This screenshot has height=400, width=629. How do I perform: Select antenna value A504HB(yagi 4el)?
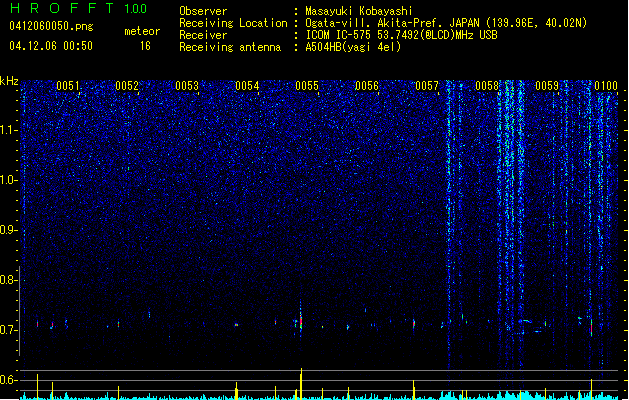point(353,47)
